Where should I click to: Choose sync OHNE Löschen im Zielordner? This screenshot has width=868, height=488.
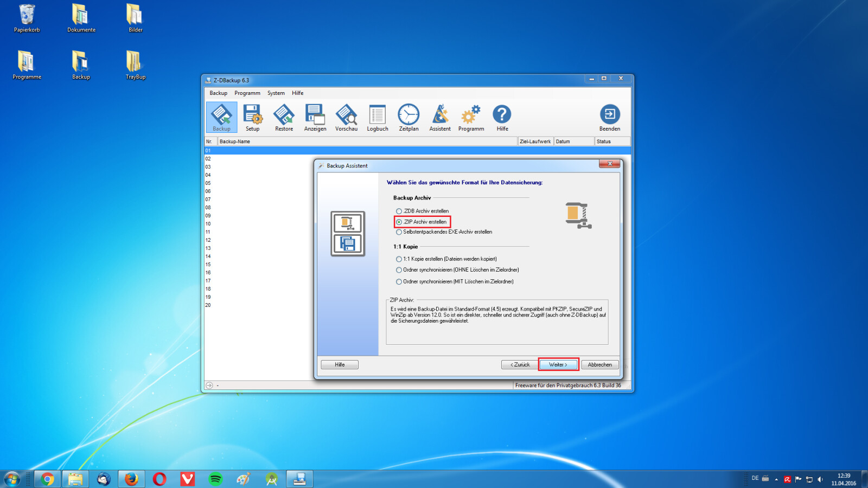457,269
